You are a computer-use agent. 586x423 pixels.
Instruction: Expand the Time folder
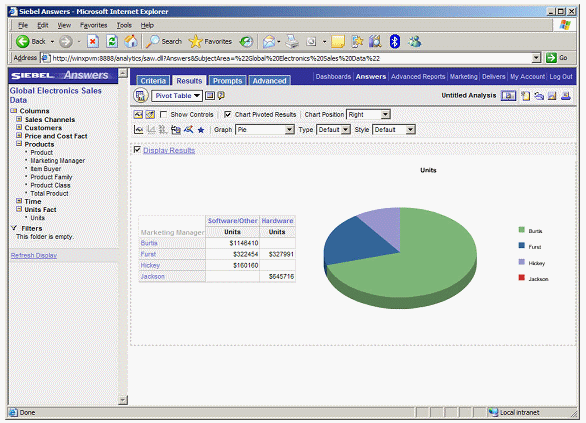(x=19, y=201)
